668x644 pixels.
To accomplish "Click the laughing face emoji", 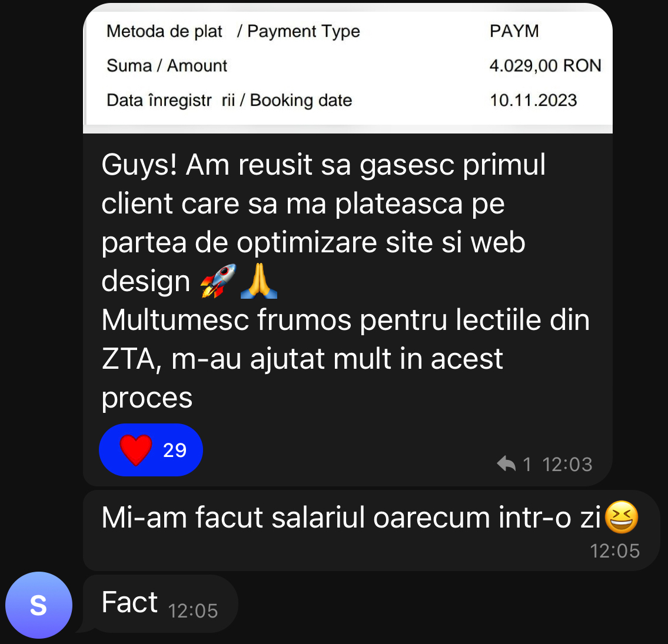I will tap(622, 517).
